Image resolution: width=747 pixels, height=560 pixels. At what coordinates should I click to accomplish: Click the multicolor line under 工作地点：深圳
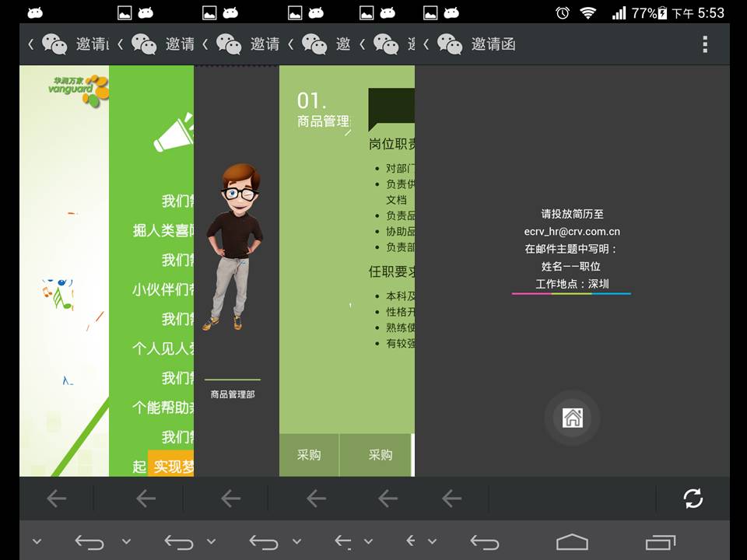[571, 294]
